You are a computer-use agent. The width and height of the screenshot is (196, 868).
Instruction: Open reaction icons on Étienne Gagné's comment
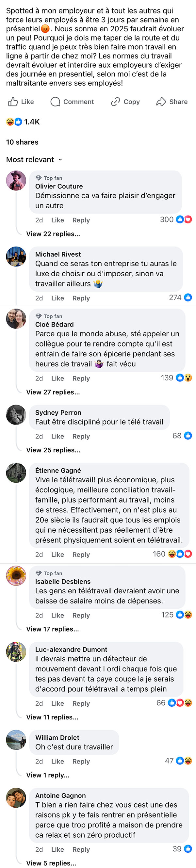(x=180, y=554)
